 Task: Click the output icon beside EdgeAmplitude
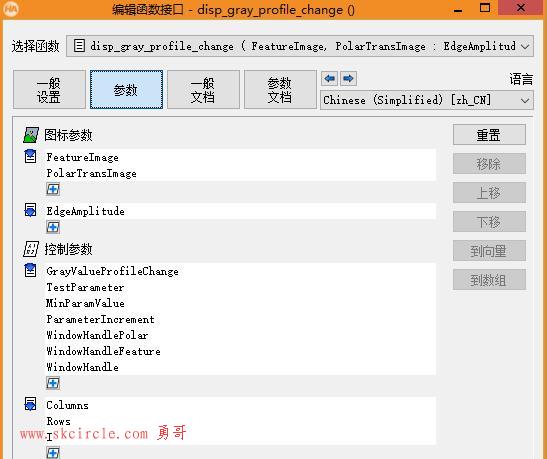click(30, 210)
